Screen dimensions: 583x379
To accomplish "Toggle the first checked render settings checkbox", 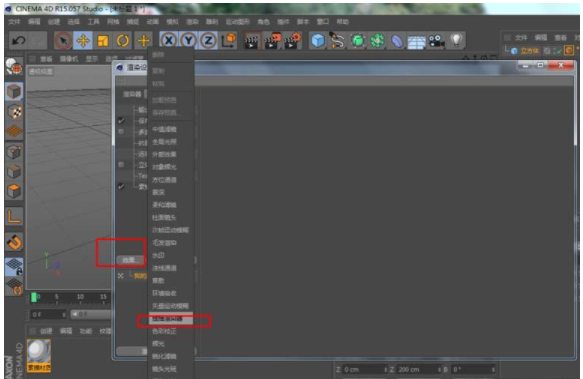I will pos(121,121).
